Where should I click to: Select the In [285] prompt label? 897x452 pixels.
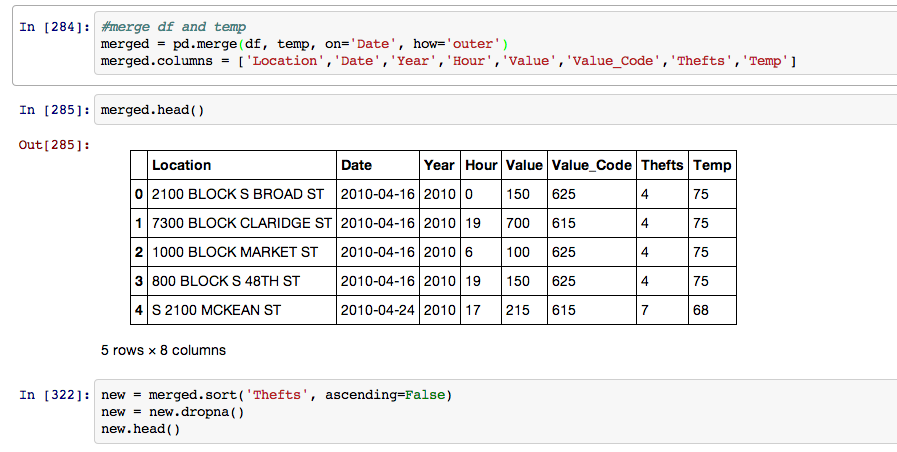point(54,110)
